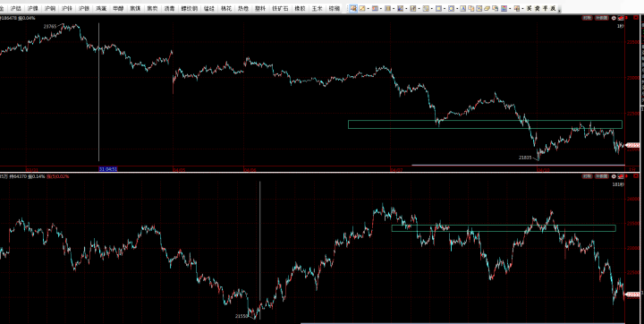Click second small label button in lower chart header
Screen dimensions: 644x324
pyautogui.click(x=602, y=176)
